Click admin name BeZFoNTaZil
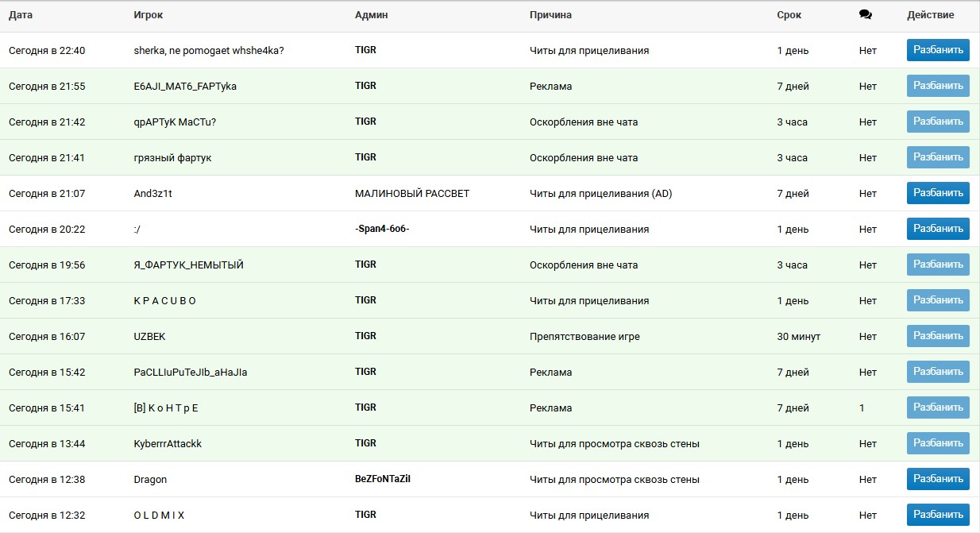The width and height of the screenshot is (980, 533). pos(382,479)
